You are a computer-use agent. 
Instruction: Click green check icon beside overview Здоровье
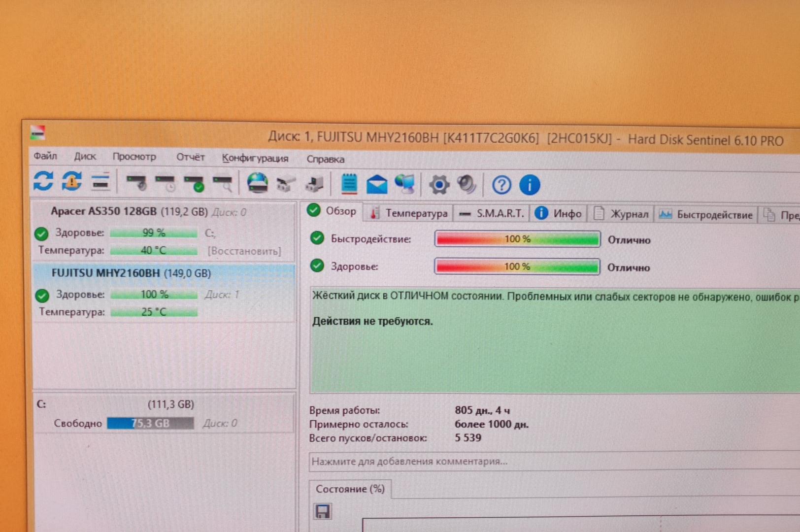click(317, 266)
